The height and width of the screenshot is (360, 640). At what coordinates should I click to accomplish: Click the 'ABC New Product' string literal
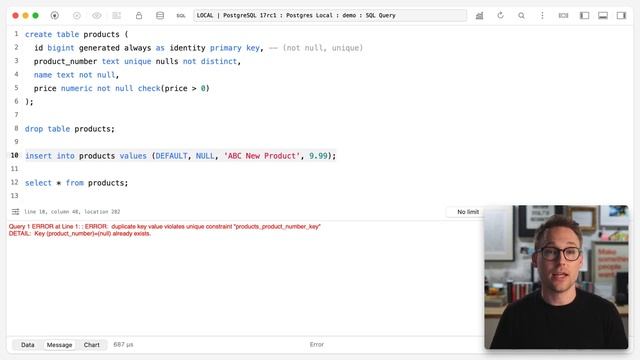click(x=262, y=156)
